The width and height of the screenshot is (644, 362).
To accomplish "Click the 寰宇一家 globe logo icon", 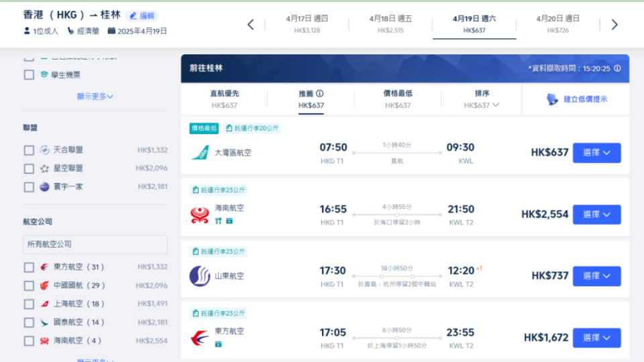I will 44,187.
